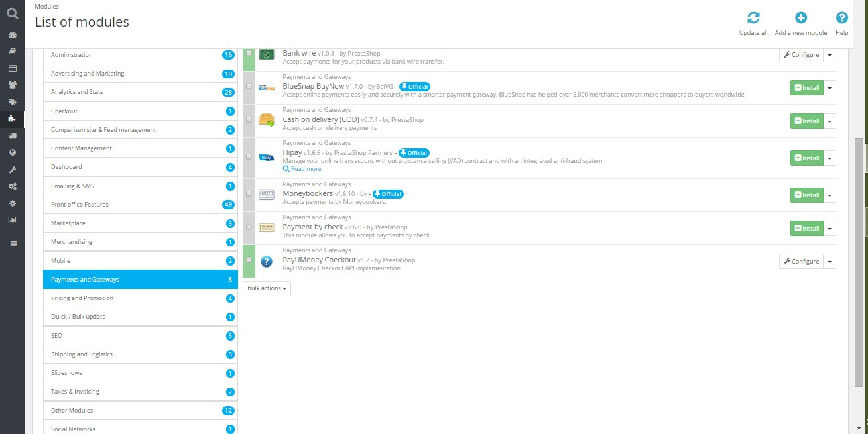The image size is (868, 434).
Task: Configure the Bank wire module
Action: [801, 55]
